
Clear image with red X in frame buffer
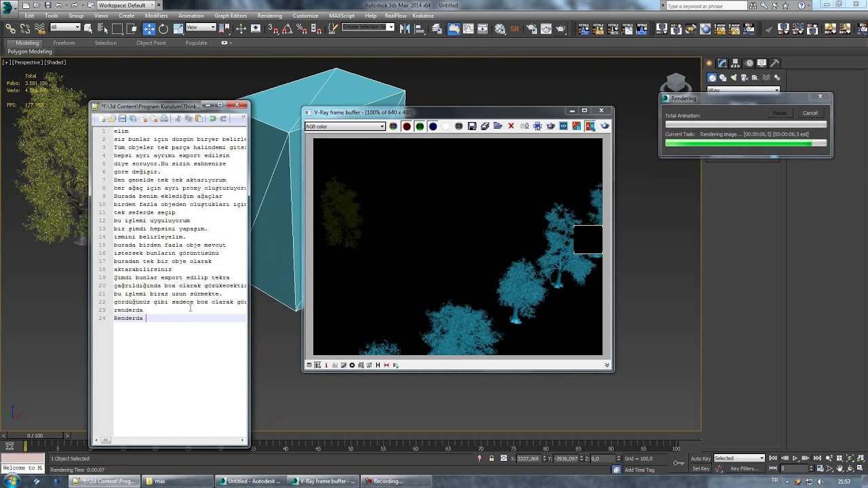[x=511, y=126]
